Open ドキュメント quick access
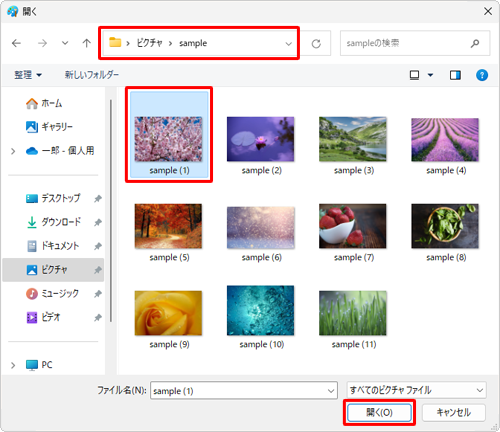Screen dimensions: 500x432 (53, 246)
